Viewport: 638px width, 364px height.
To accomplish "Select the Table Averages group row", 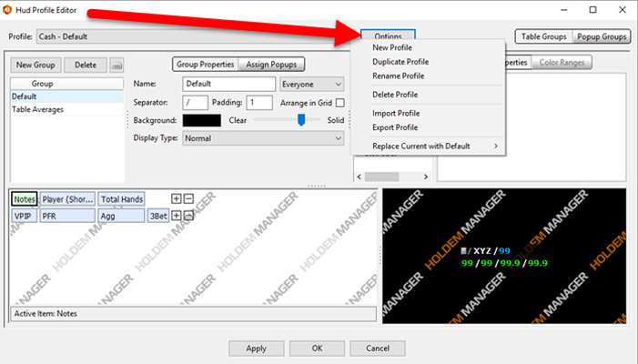I will 66,110.
